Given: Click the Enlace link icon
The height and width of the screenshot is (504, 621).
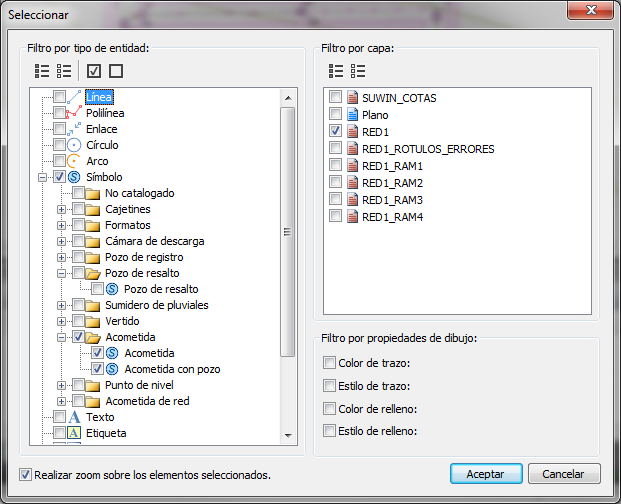Looking at the screenshot, I should point(74,129).
